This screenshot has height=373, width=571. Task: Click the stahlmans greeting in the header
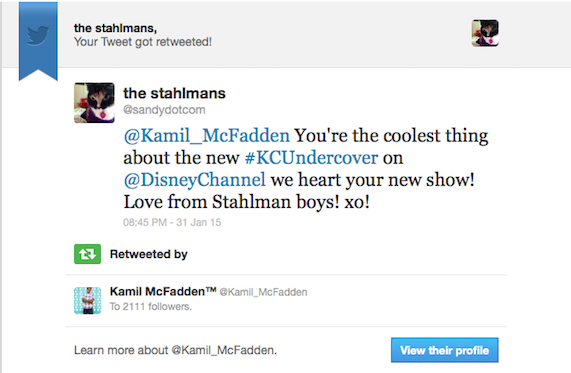coord(115,28)
